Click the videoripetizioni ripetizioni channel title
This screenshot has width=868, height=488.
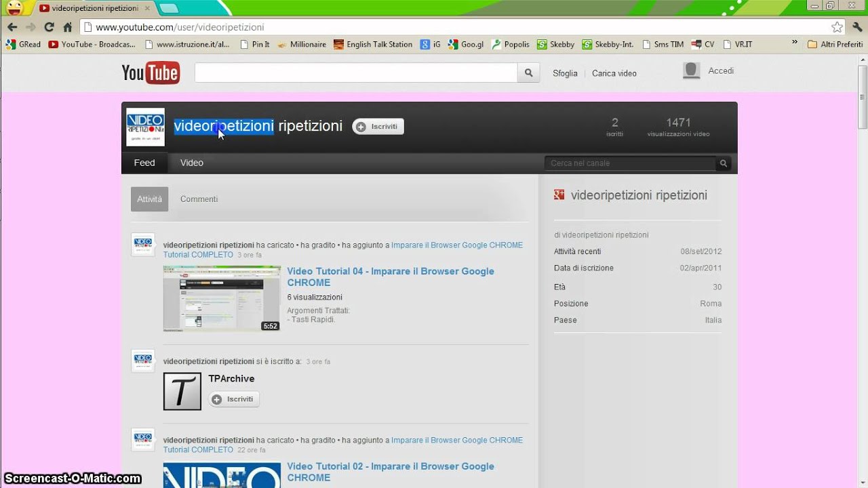[x=258, y=126]
